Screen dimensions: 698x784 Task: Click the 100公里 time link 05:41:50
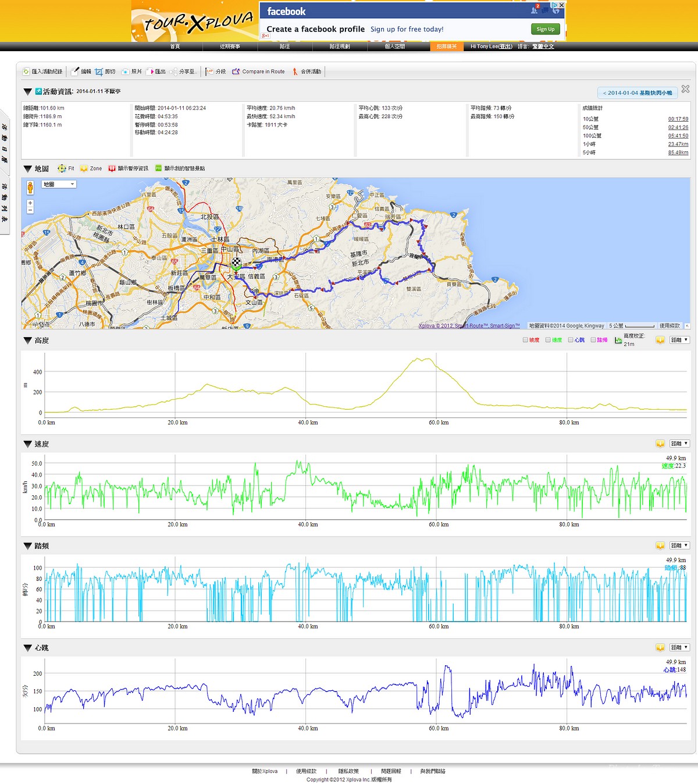coord(678,136)
